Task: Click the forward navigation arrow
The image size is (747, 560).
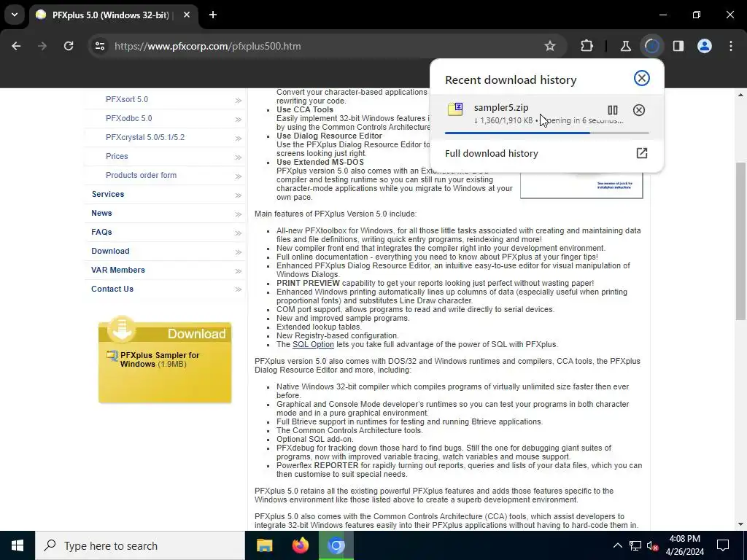Action: [x=42, y=46]
